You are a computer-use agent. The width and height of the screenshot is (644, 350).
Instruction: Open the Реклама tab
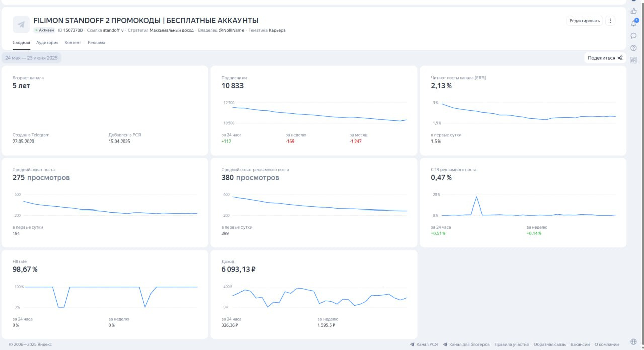(96, 43)
